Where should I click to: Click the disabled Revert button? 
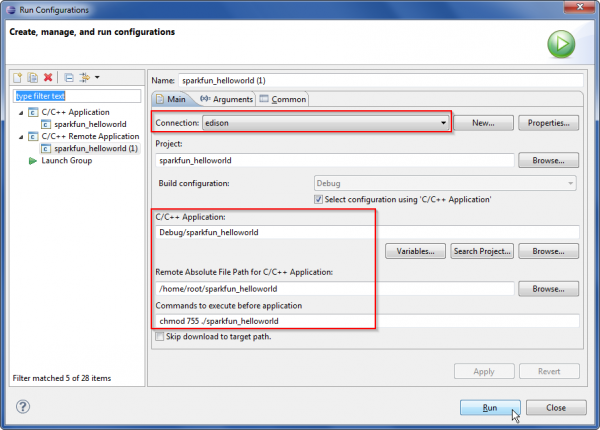[549, 371]
